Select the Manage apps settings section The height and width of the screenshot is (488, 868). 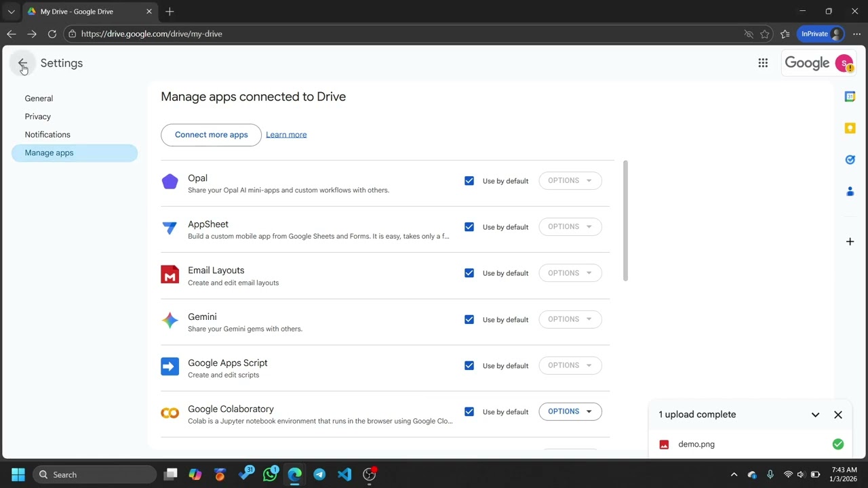coord(75,153)
